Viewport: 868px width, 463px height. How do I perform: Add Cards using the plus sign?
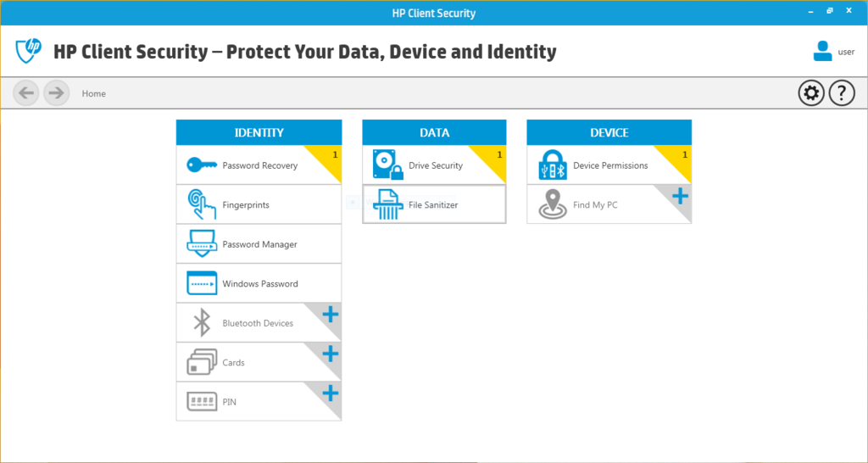coord(331,354)
